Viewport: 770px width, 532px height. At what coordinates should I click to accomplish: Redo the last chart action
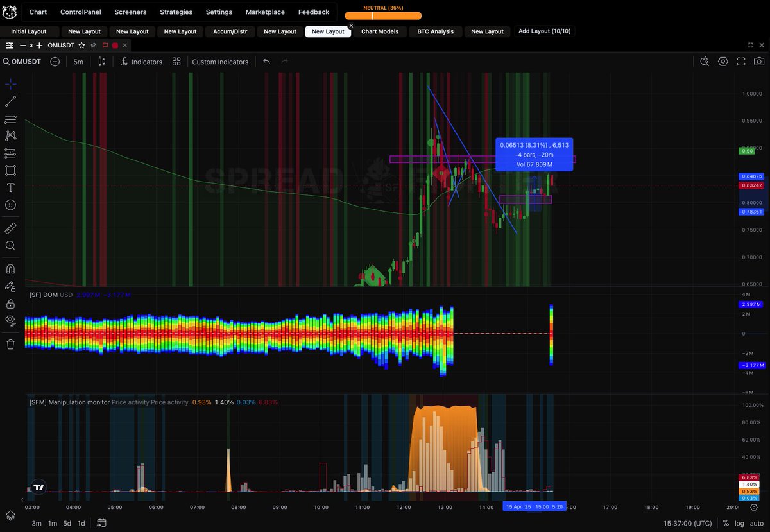click(x=284, y=62)
